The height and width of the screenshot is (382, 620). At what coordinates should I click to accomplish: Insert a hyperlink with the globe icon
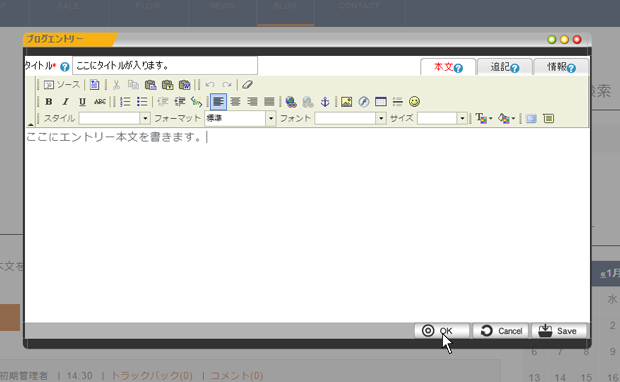click(291, 102)
